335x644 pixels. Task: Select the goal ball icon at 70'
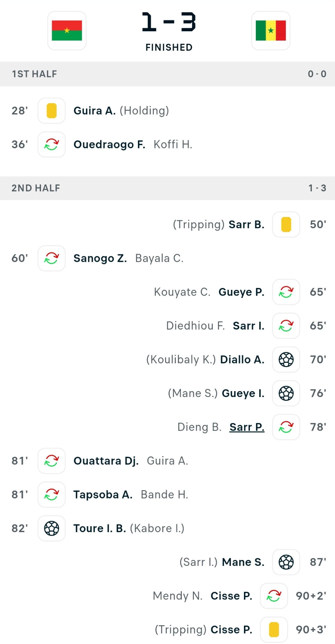(286, 360)
